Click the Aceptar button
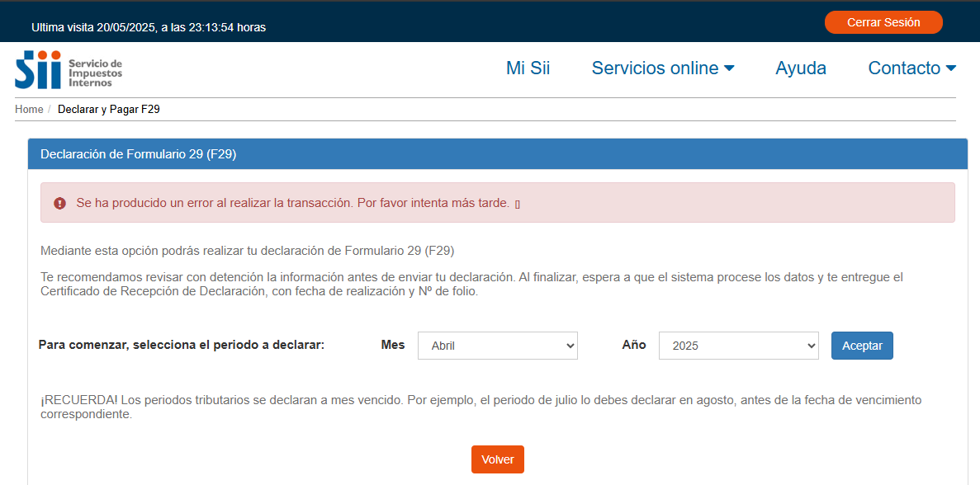This screenshot has width=980, height=485. pyautogui.click(x=862, y=346)
